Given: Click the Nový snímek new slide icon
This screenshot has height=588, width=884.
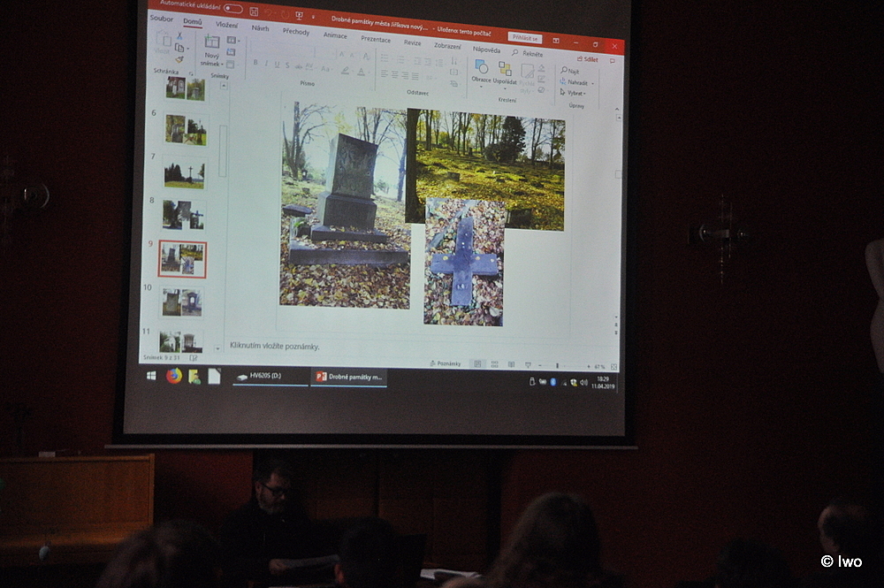Looking at the screenshot, I should click(x=212, y=42).
